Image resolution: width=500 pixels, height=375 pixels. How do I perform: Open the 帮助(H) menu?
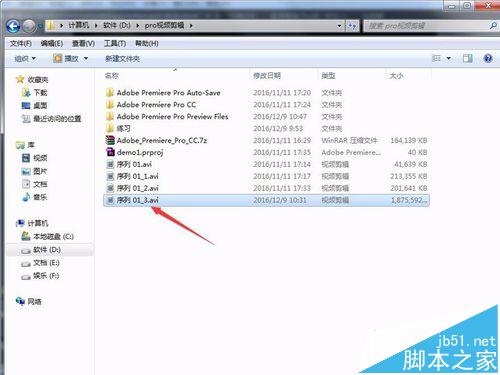click(147, 44)
